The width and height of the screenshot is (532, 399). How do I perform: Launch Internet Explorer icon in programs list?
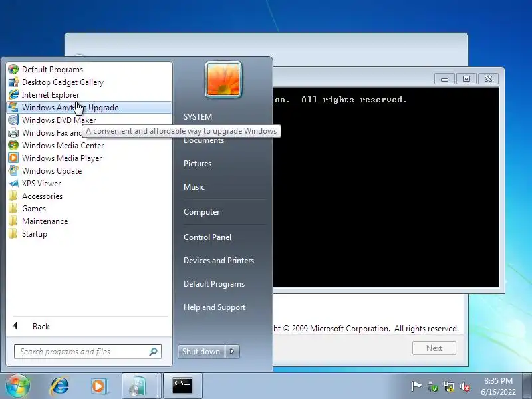coord(13,94)
